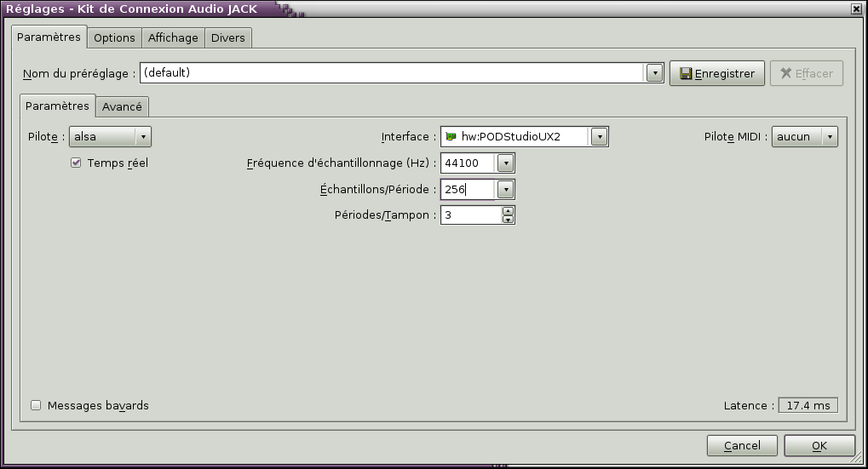The height and width of the screenshot is (469, 868).
Task: Open the Divers tab
Action: (228, 38)
